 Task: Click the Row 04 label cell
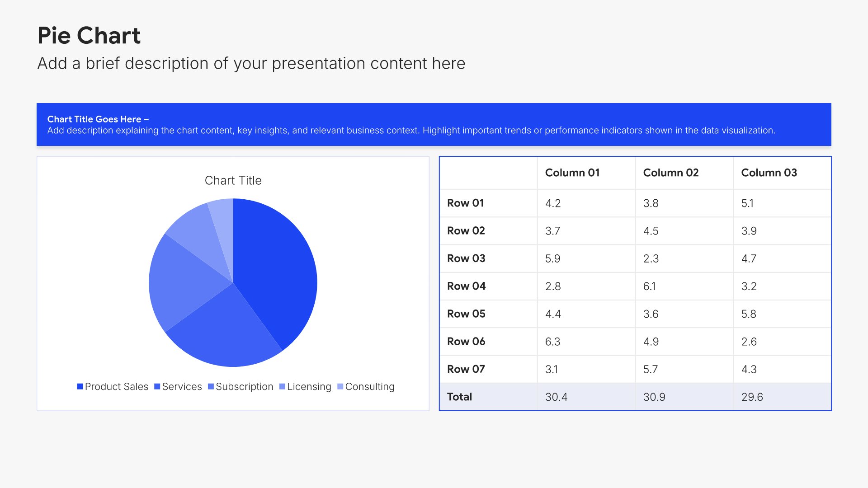489,286
